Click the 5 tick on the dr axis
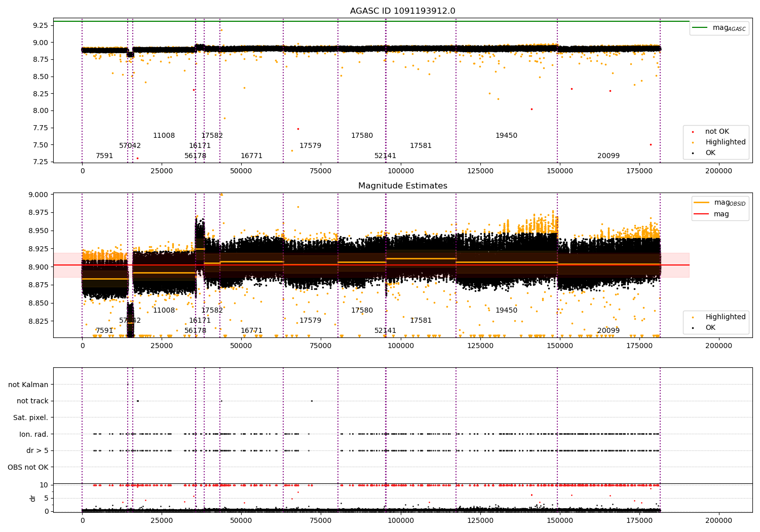Image resolution: width=760 pixels, height=532 pixels. click(47, 498)
